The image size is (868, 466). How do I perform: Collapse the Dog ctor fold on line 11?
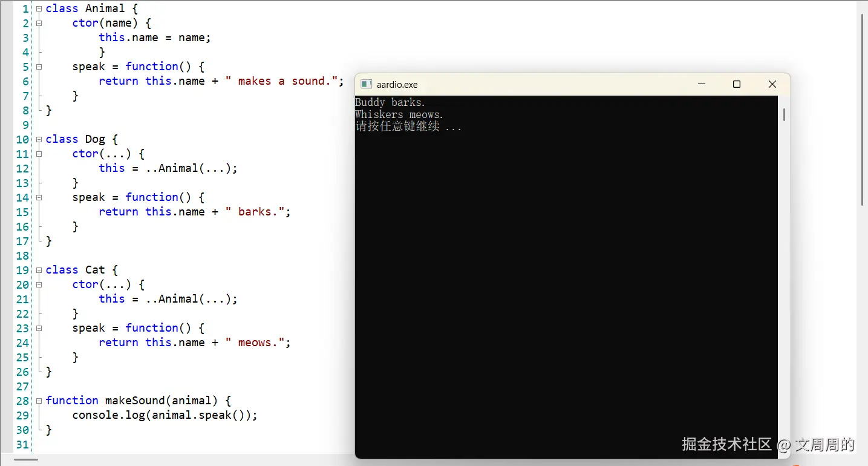coord(39,154)
